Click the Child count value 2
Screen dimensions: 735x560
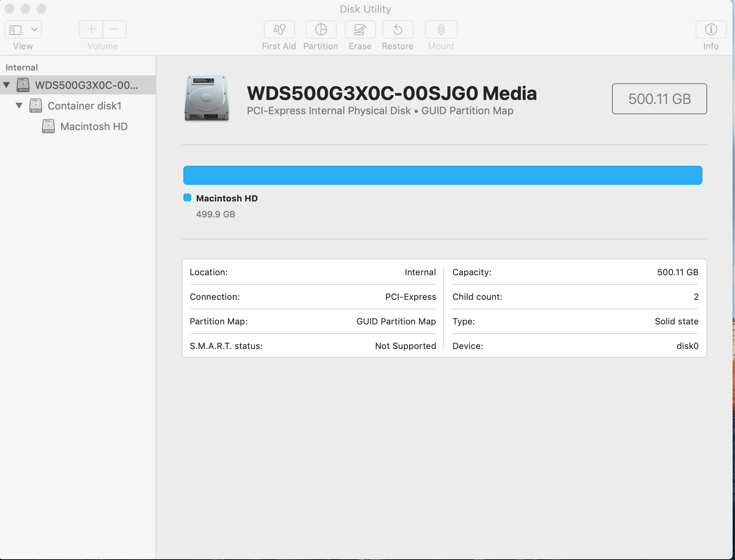696,297
